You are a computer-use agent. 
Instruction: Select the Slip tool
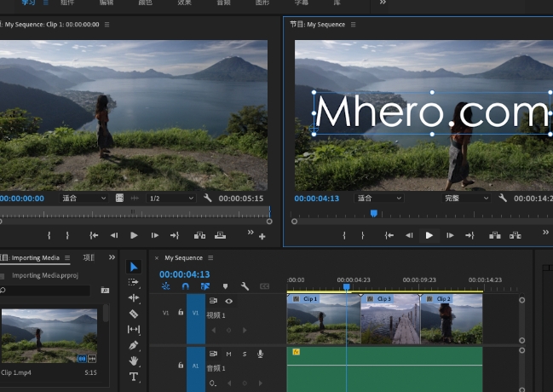tap(133, 330)
